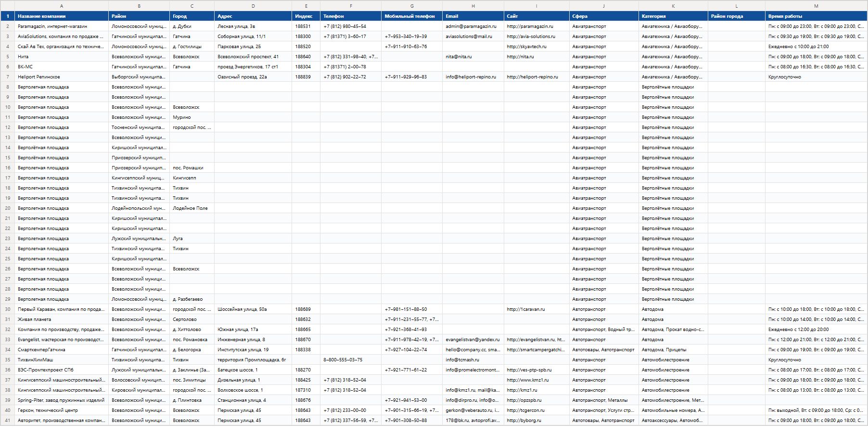This screenshot has width=868, height=434.
Task: Select the 'Heliport Репинское' company cell
Action: coord(62,77)
